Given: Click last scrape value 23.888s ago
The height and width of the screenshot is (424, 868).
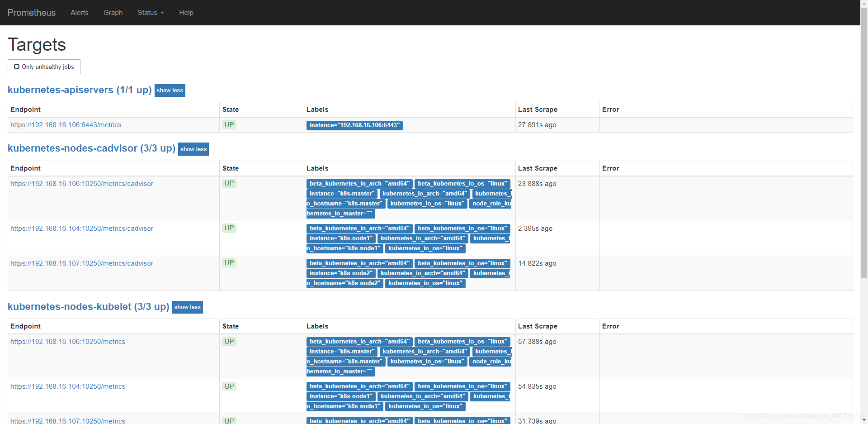Looking at the screenshot, I should point(537,184).
